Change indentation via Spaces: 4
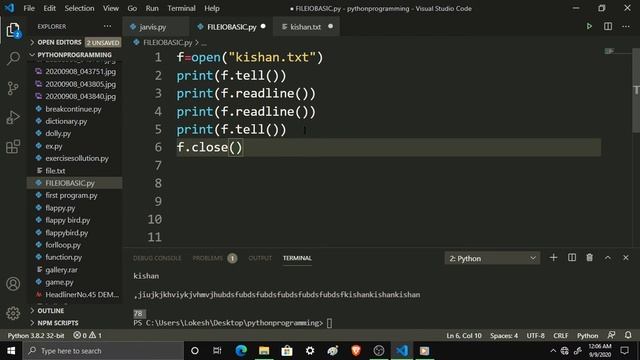 pos(504,336)
